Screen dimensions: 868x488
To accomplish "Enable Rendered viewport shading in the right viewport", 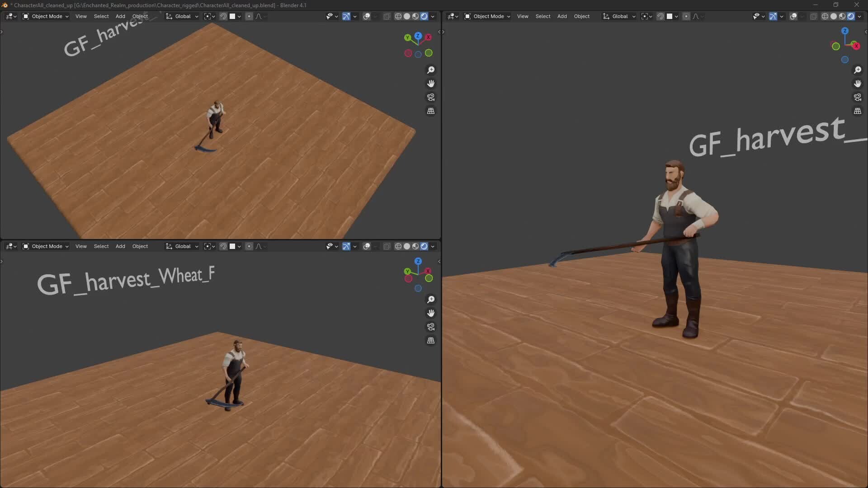I will click(x=852, y=16).
